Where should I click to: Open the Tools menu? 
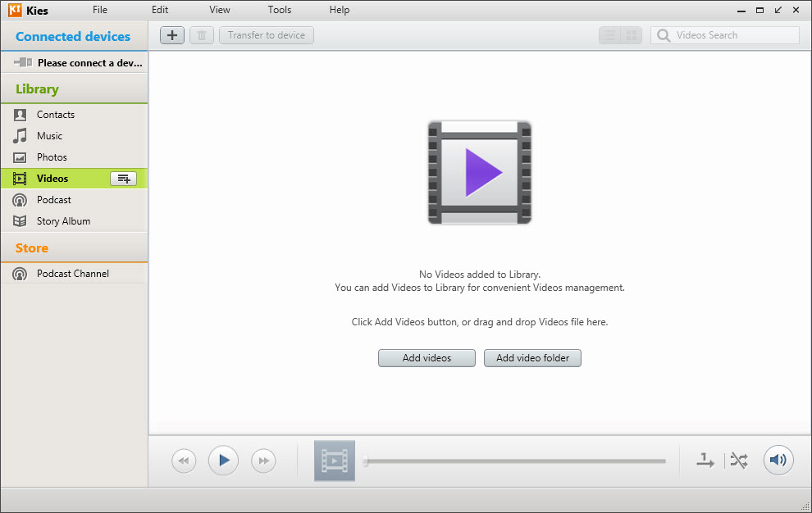[x=279, y=10]
